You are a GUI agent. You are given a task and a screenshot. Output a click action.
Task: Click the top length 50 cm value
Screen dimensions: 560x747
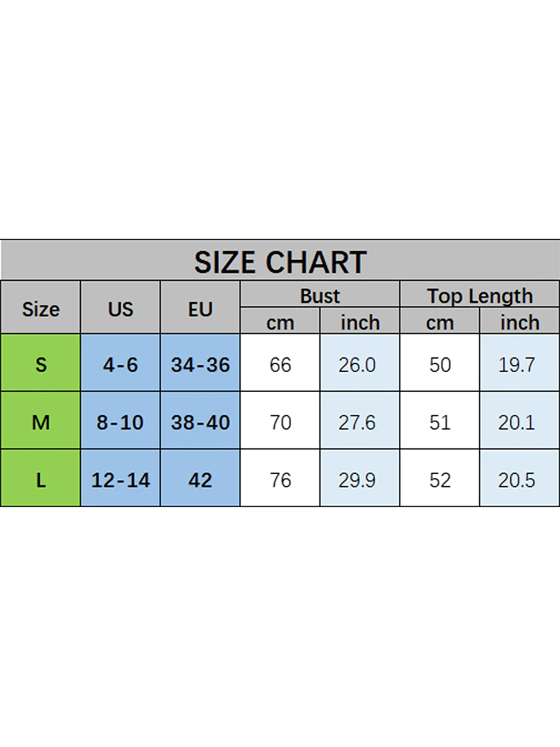440,364
